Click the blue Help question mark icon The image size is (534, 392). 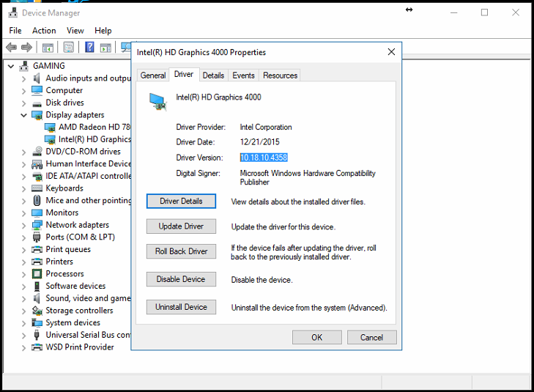pos(89,47)
